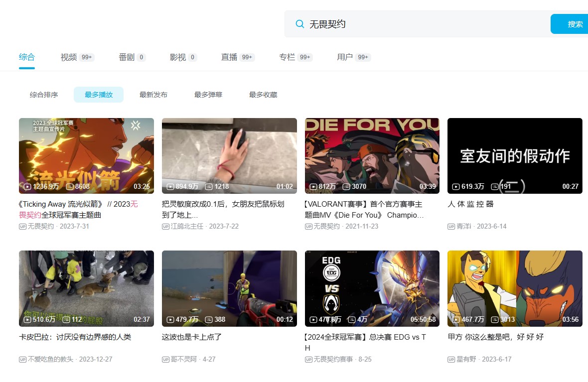Screen dimensions: 588x382
Task: Open the DIE FOR YOU thumbnail
Action: point(372,156)
